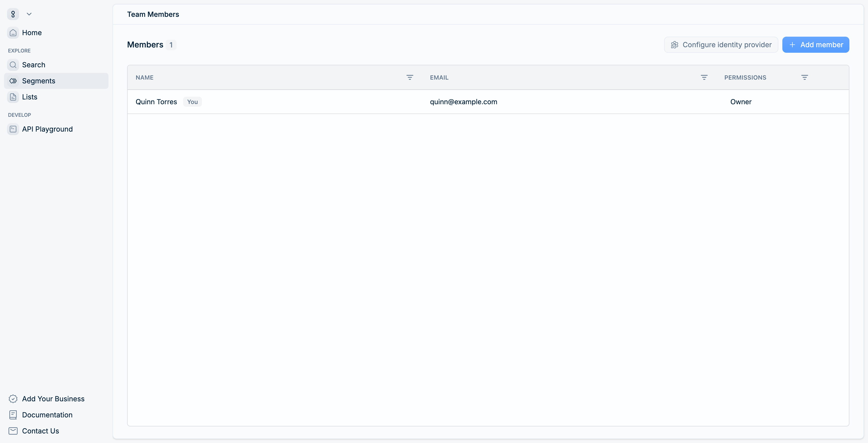Open the Name column filter
868x443 pixels.
click(409, 78)
